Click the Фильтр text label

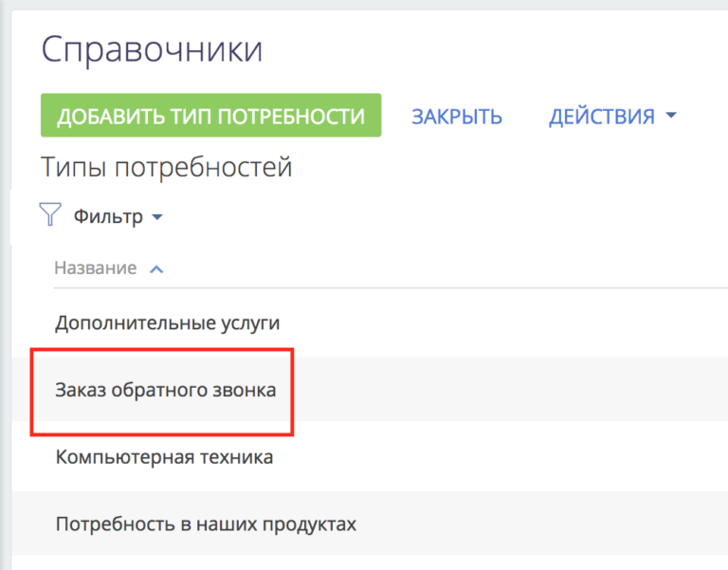point(108,216)
